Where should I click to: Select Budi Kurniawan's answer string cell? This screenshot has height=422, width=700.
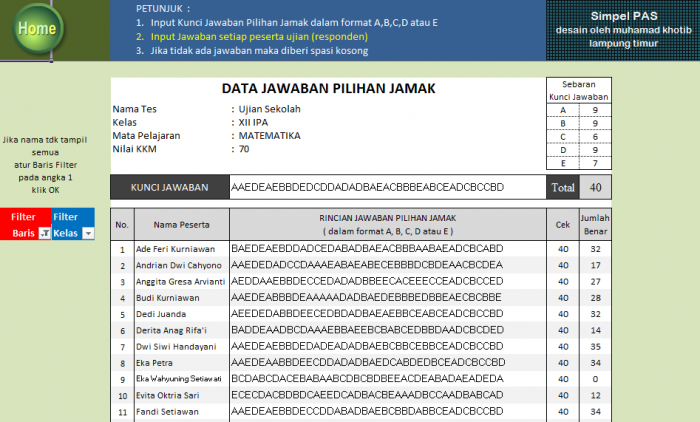coord(388,297)
